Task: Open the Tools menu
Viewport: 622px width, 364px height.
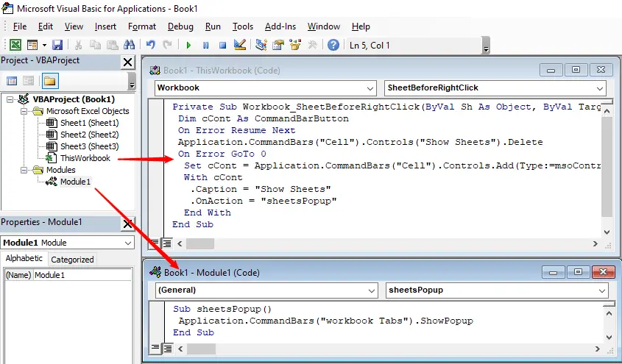Action: [243, 26]
